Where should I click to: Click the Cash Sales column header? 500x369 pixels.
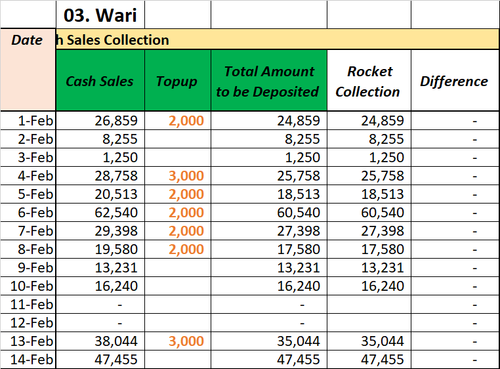[x=100, y=81]
